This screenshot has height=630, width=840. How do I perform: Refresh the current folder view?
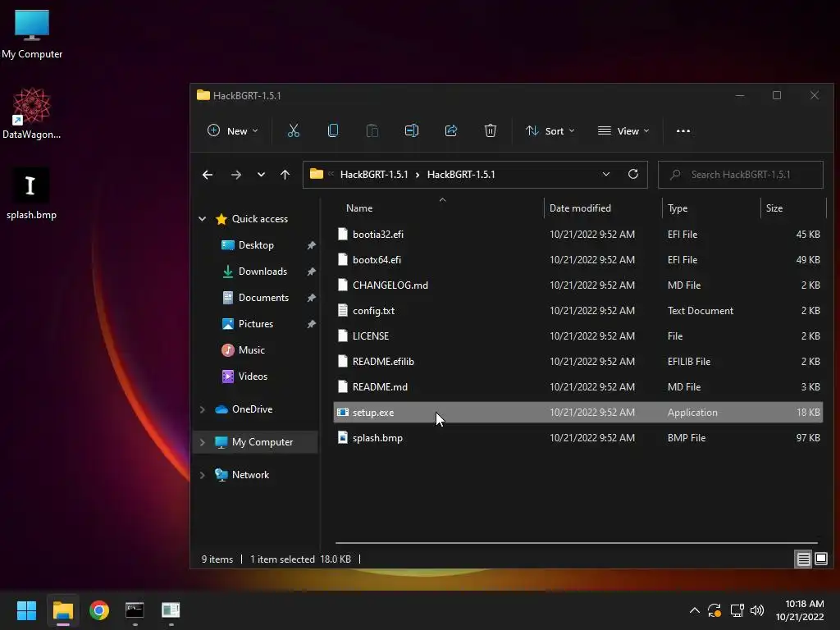[633, 174]
